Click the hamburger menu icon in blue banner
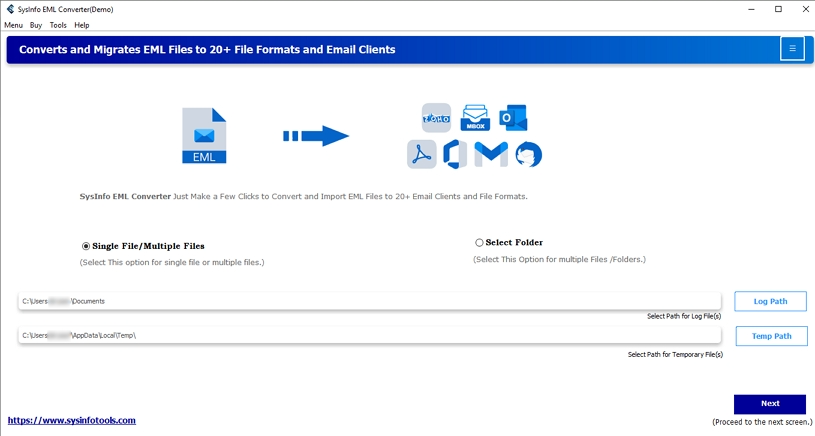This screenshot has width=815, height=436. click(x=792, y=49)
